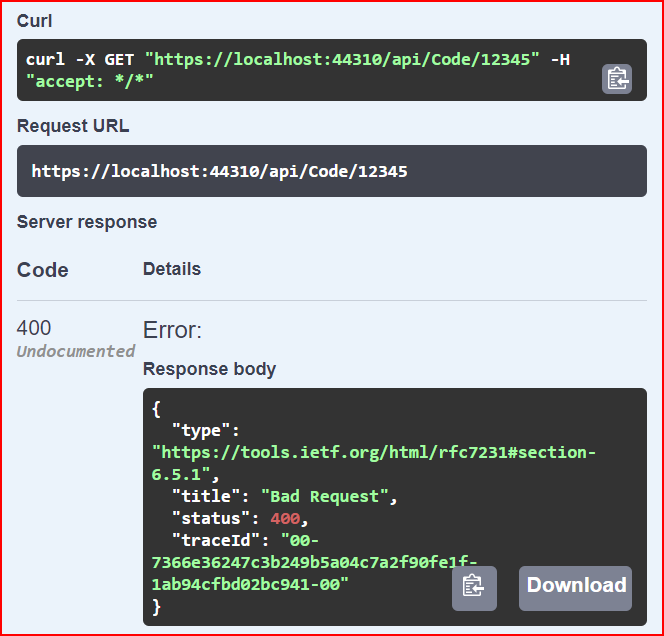Click the Curl section heading
Viewport: 664px width, 636px height.
coord(34,21)
